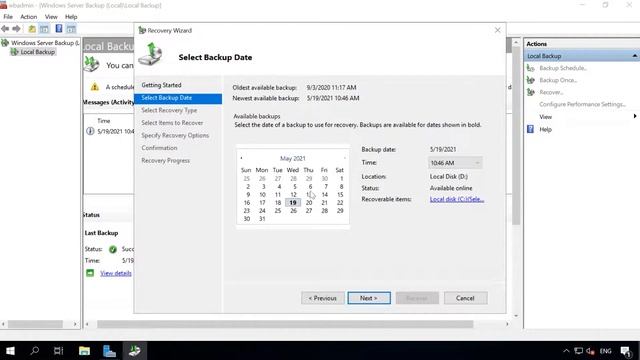Screen dimensions: 640x360
Task: Click the Forward arrow toolbar icon
Action: [16, 29]
